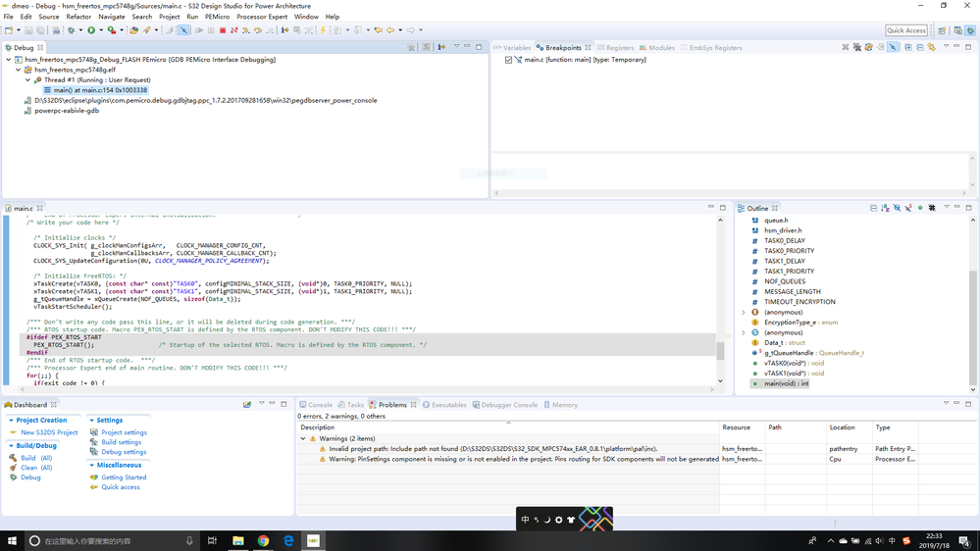
Task: Open the Processor Expert menu
Action: 262,17
